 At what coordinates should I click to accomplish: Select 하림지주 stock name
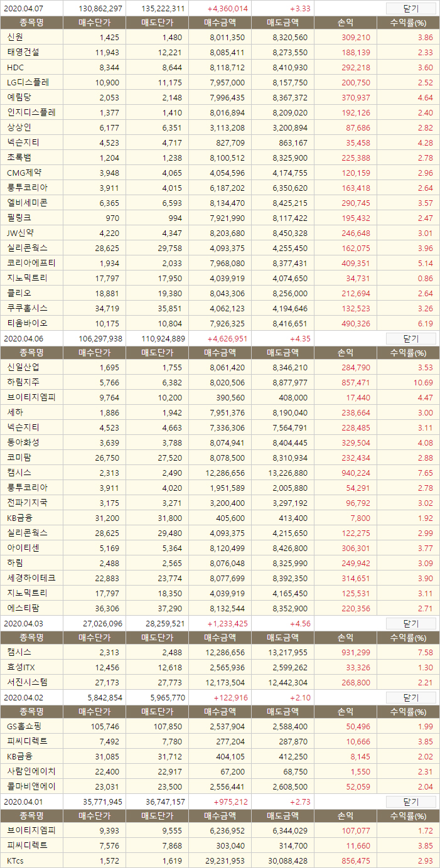23,382
